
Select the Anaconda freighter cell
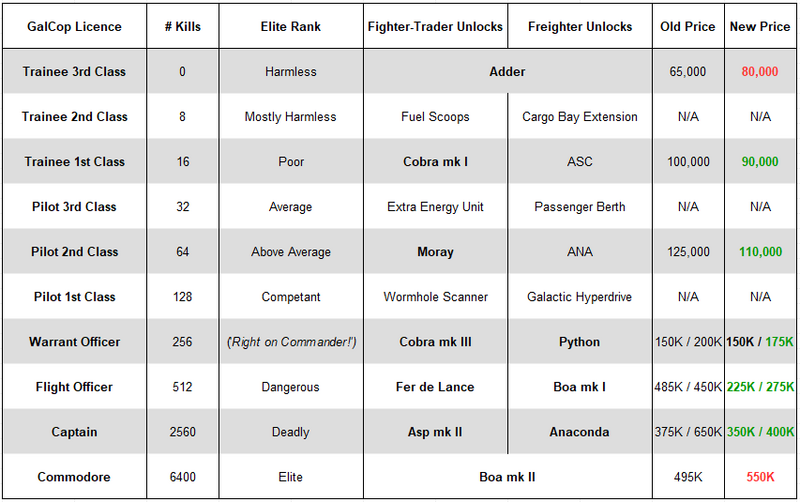[580, 432]
